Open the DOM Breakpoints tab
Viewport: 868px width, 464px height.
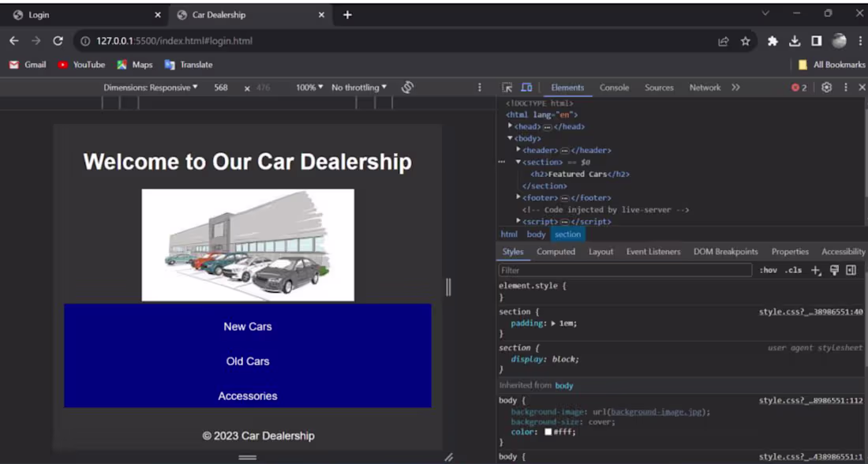tap(726, 252)
